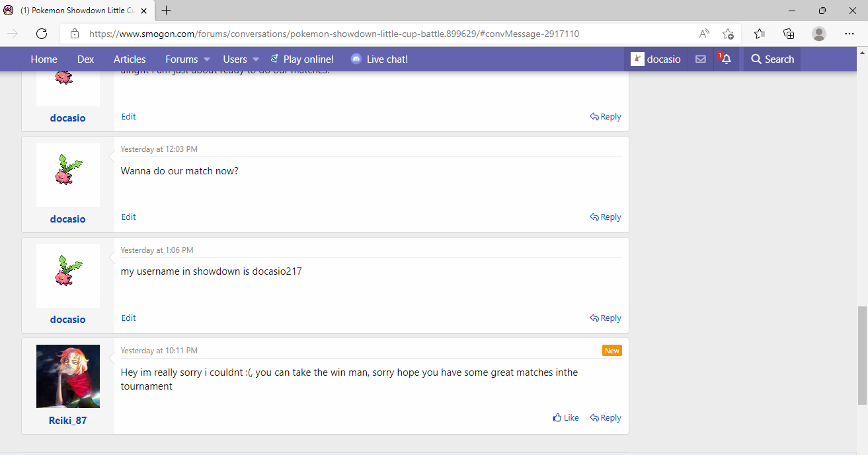The image size is (868, 455).
Task: Open the docasio account menu
Action: pyautogui.click(x=656, y=59)
